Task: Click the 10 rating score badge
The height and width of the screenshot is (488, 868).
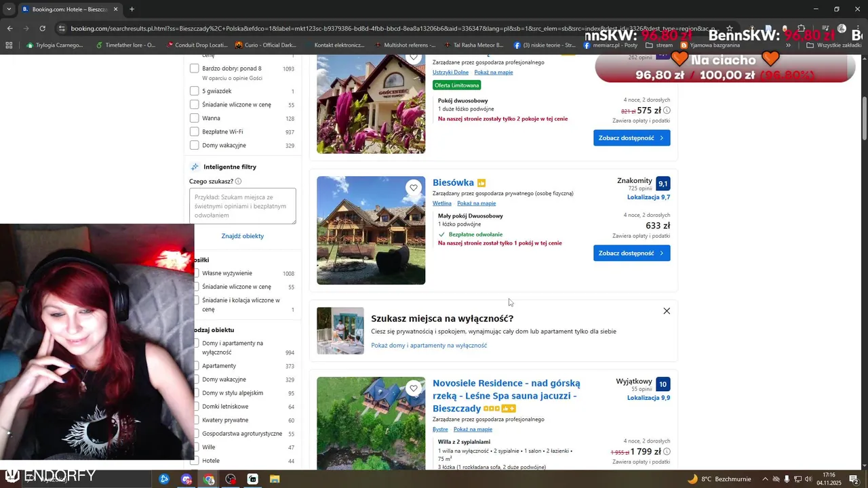Action: point(663,384)
